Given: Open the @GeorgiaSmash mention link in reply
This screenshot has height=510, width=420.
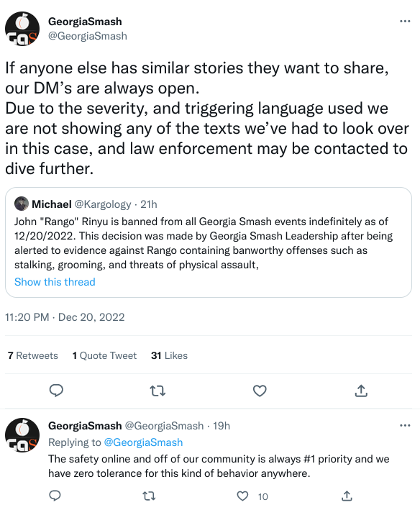Looking at the screenshot, I should [143, 442].
